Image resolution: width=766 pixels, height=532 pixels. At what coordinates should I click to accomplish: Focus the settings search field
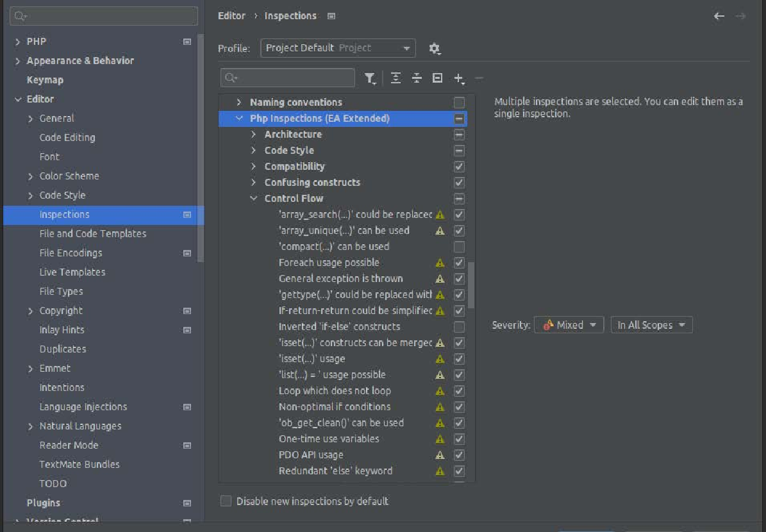[x=104, y=16]
